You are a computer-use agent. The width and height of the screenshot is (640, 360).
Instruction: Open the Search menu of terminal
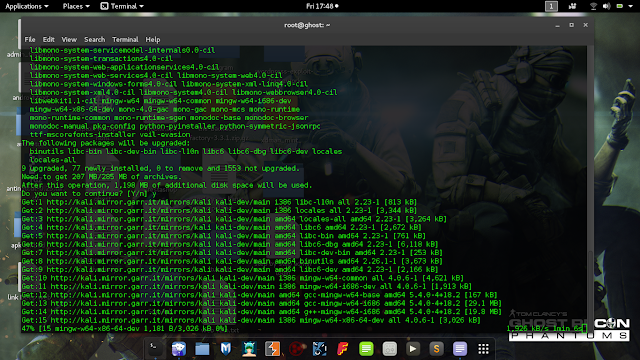[x=95, y=40]
